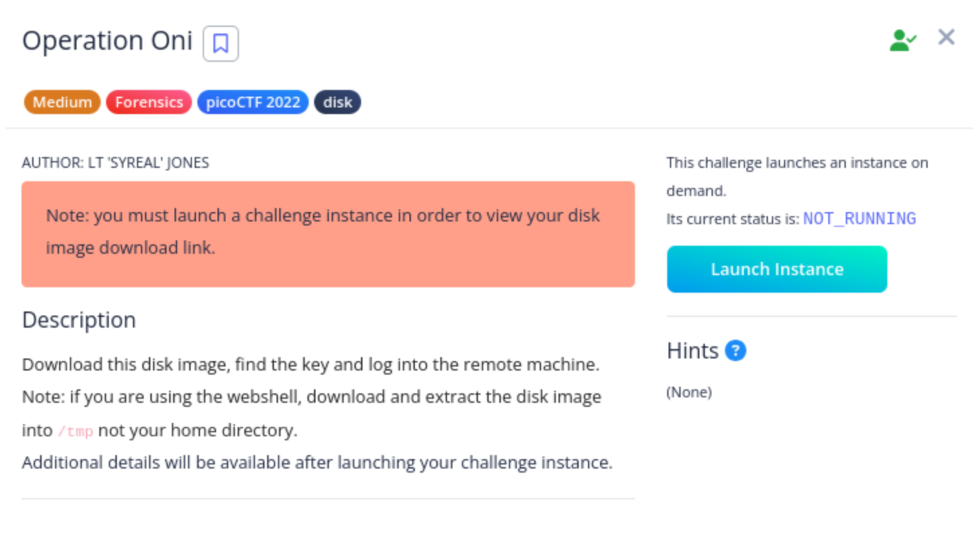The height and width of the screenshot is (533, 980).
Task: Click the Hints heading
Action: point(693,350)
